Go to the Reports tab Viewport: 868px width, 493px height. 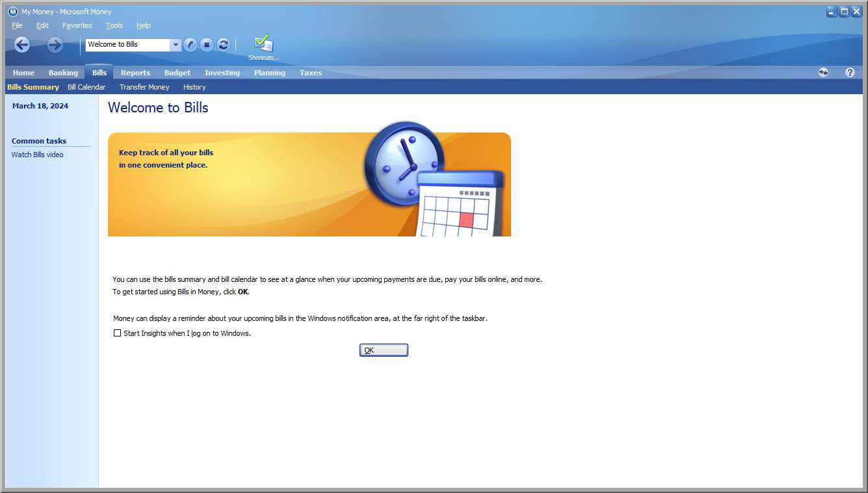pos(135,73)
